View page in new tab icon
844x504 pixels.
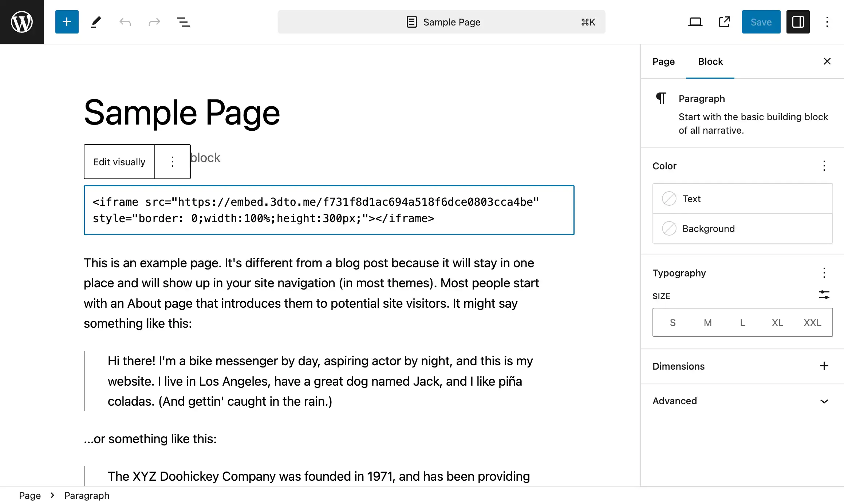click(724, 22)
